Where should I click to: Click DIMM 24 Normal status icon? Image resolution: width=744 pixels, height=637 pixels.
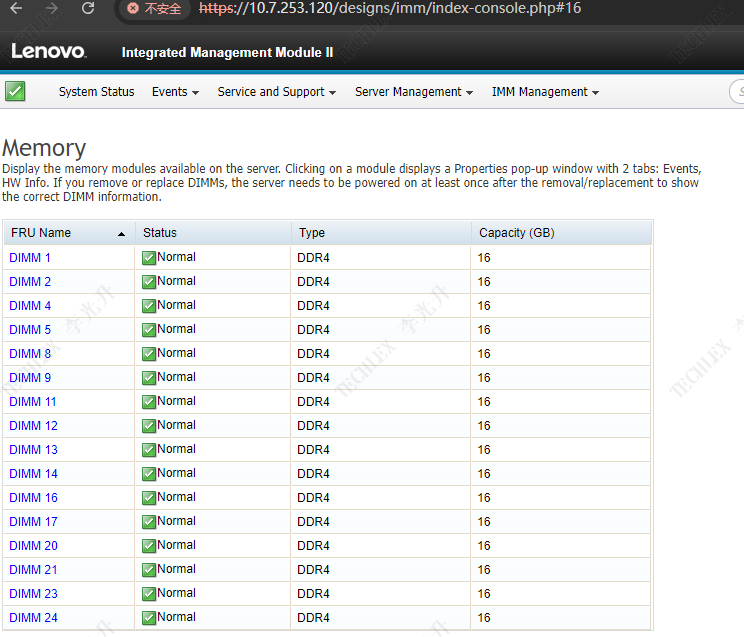149,618
